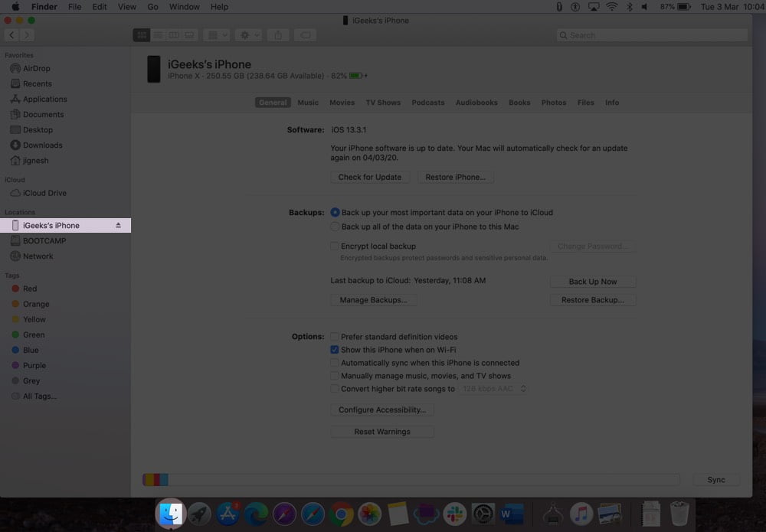Click the Restore iPhone button
The width and height of the screenshot is (766, 532).
pyautogui.click(x=455, y=177)
